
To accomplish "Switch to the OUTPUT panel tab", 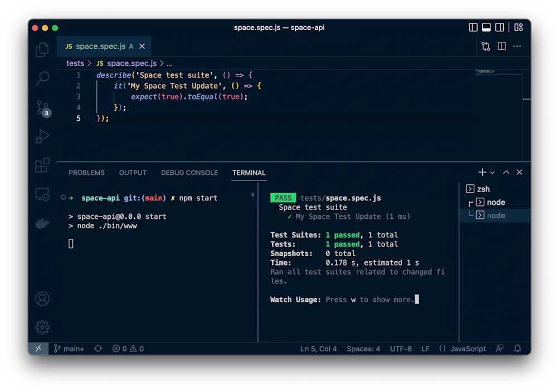I will 133,173.
